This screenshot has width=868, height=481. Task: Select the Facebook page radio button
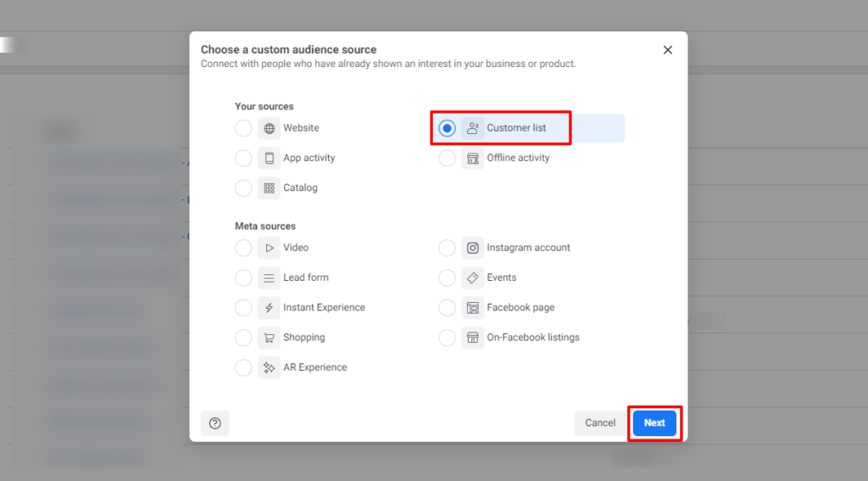click(x=448, y=308)
